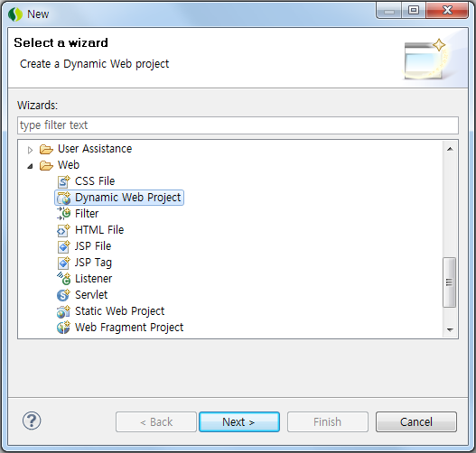Screen dimensions: 476x453
Task: Choose the Listener wizard icon
Action: pos(63,279)
